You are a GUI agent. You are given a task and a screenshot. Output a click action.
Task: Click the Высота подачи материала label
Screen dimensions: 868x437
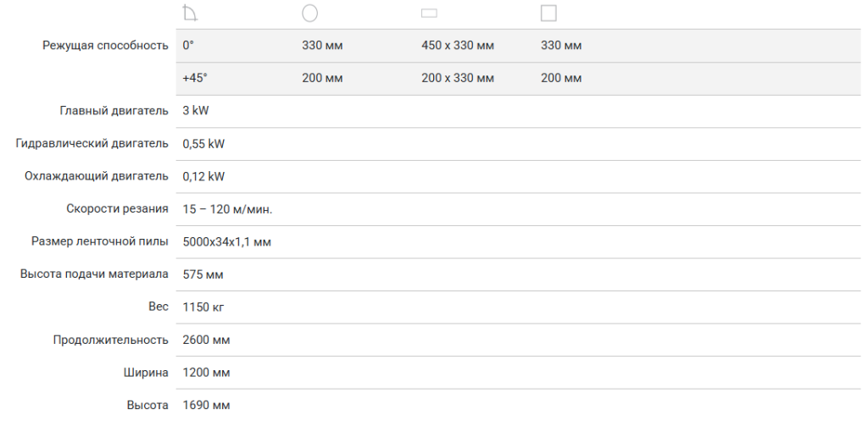(x=94, y=274)
